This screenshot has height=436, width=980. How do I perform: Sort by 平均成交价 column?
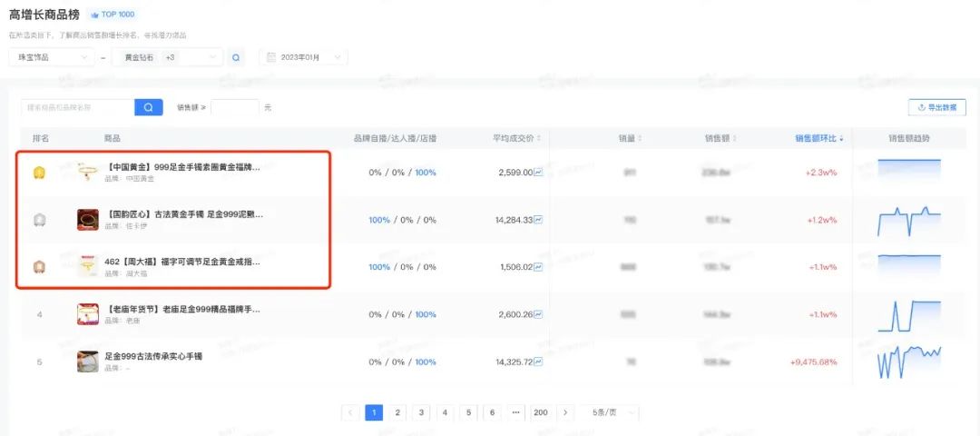pos(516,138)
